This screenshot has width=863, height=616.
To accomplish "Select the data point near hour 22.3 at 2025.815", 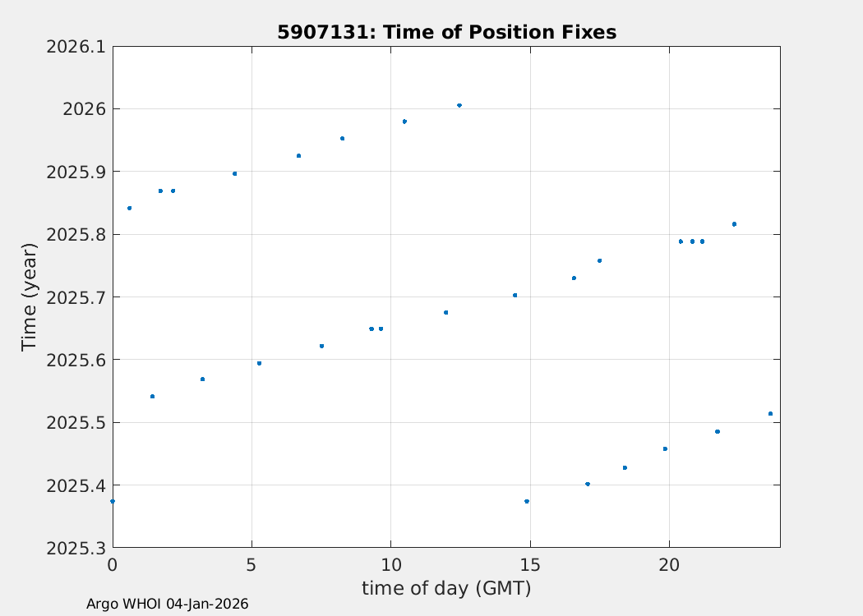I will click(x=734, y=223).
